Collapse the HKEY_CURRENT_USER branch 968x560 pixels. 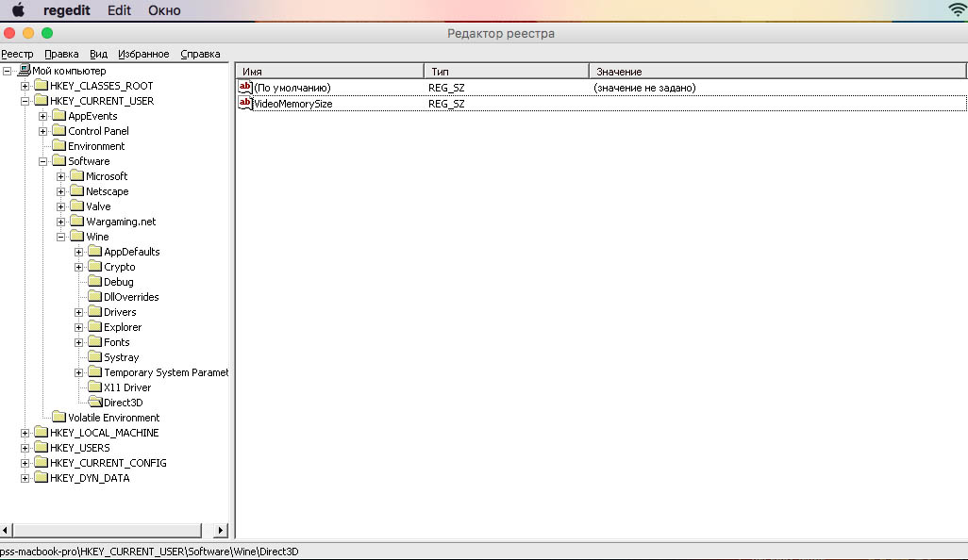pos(25,101)
